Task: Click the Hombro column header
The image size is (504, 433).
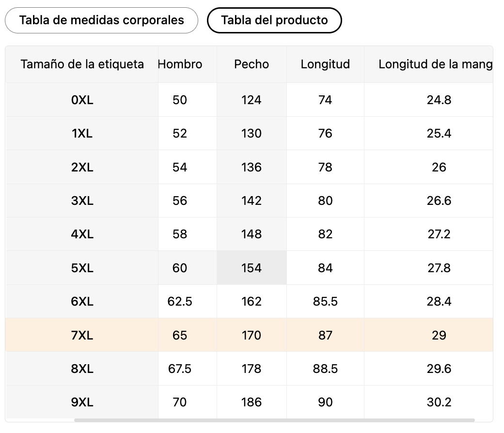Action: click(180, 64)
